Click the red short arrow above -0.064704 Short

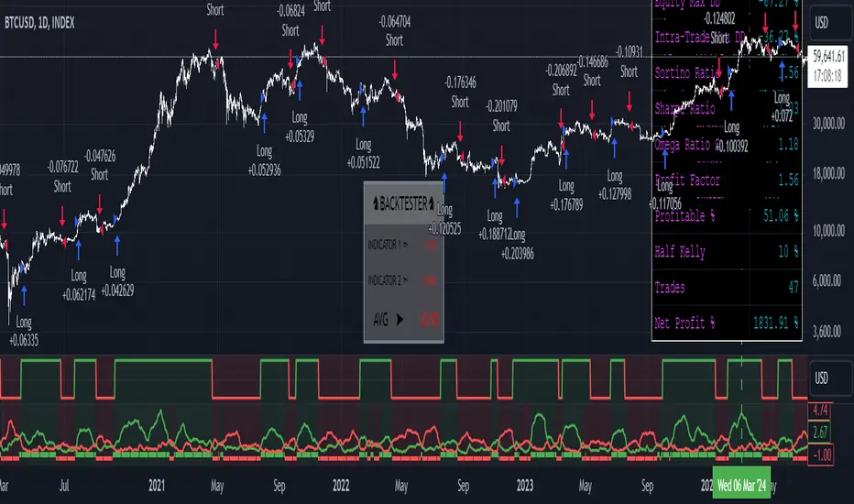tap(394, 70)
